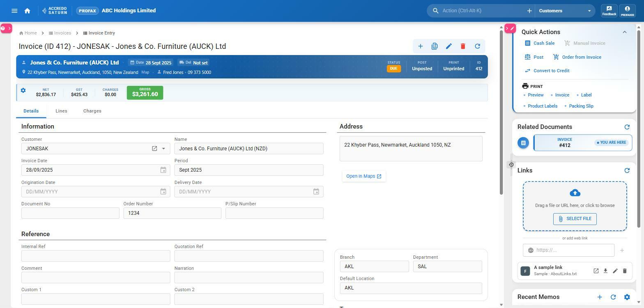Screen dimensions: 644x308
Task: Click Open in Maps button
Action: click(x=364, y=176)
